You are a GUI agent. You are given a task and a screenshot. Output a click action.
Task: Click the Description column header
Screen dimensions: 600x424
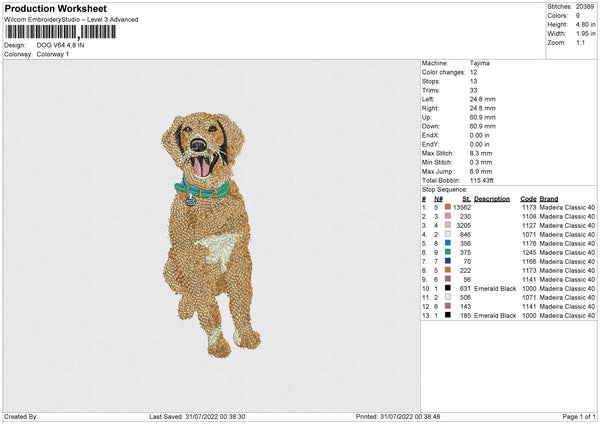coord(491,198)
